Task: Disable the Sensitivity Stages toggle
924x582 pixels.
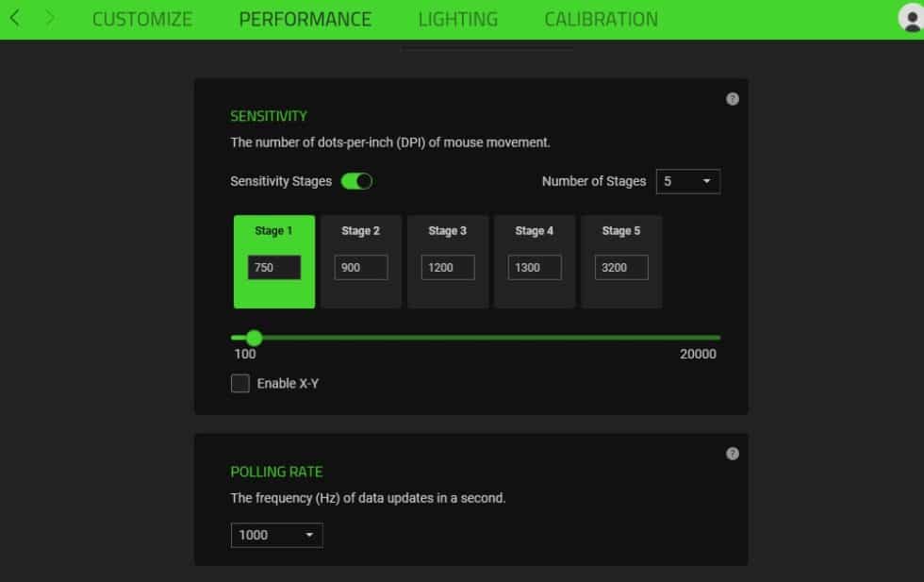Action: [x=356, y=180]
